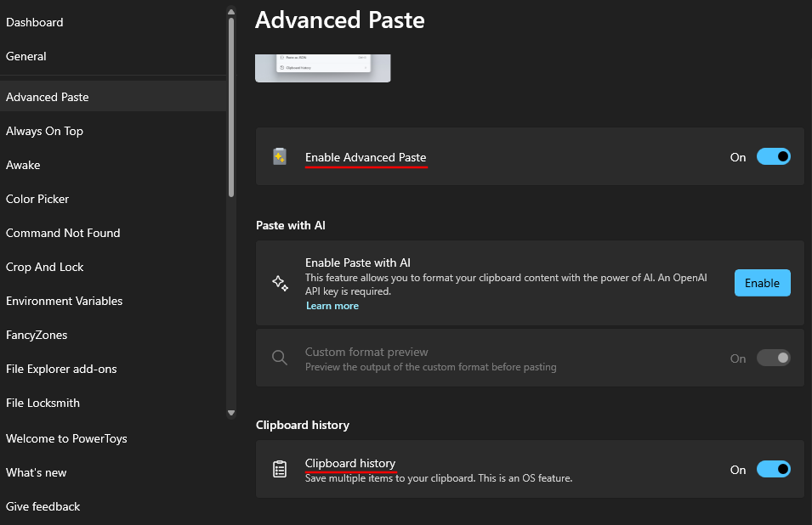Image resolution: width=812 pixels, height=525 pixels.
Task: Click the 'Save multiple items to your clipboard' description
Action: point(439,478)
